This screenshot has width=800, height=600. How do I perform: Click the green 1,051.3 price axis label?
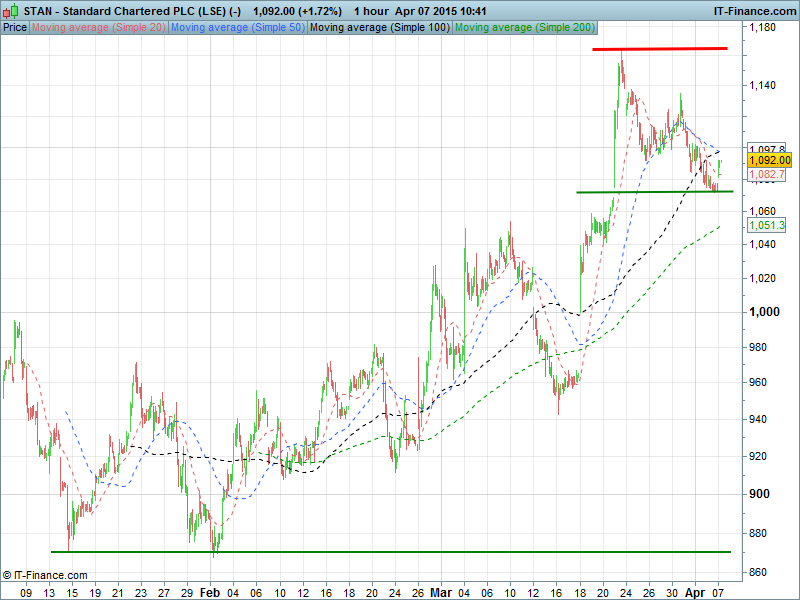(x=765, y=226)
